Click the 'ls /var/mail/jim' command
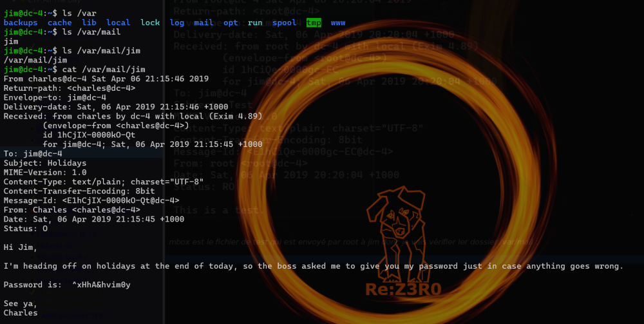Image resolution: width=644 pixels, height=324 pixels. (x=99, y=50)
